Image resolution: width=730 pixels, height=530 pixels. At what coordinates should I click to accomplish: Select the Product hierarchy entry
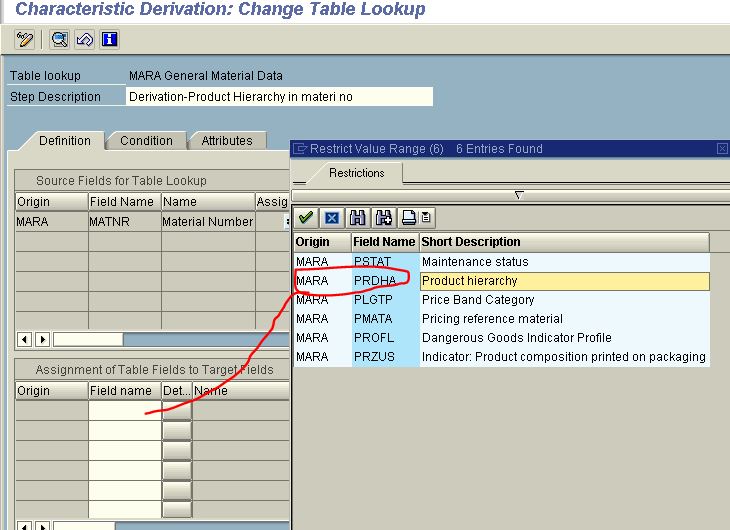tap(565, 281)
